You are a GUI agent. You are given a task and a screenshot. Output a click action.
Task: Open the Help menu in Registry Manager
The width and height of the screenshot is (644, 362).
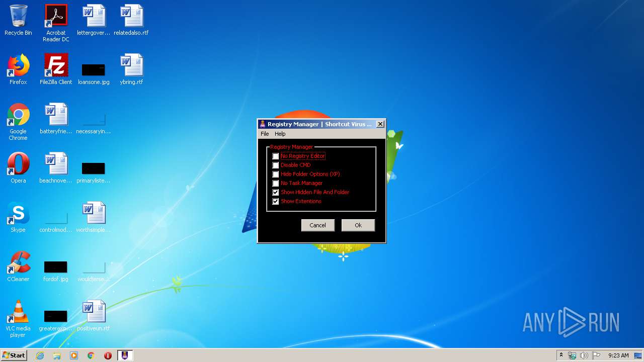point(280,134)
